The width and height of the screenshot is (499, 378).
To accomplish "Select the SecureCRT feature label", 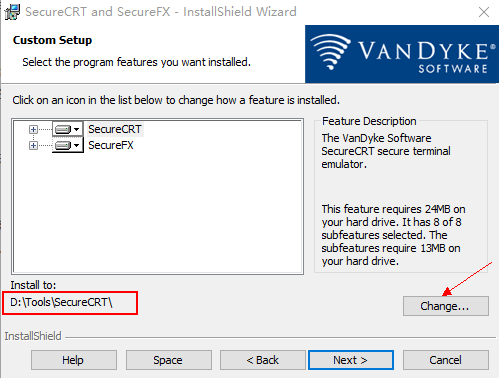I will pyautogui.click(x=115, y=129).
